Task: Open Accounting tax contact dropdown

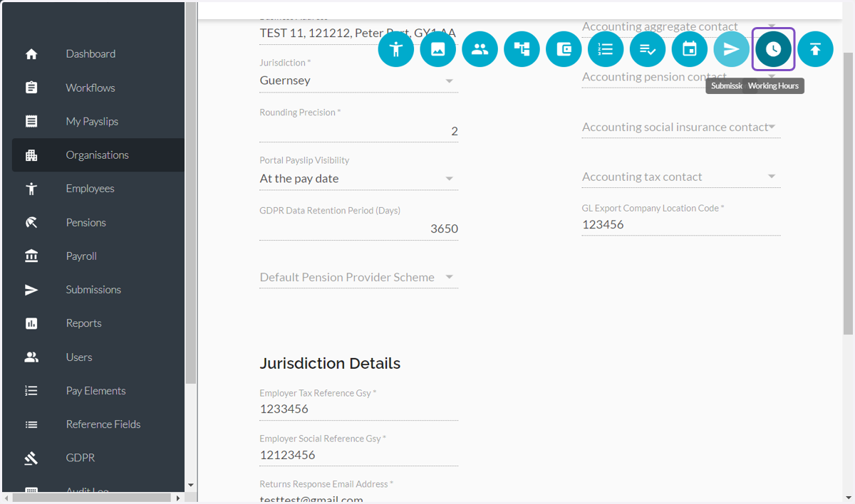Action: (x=681, y=177)
